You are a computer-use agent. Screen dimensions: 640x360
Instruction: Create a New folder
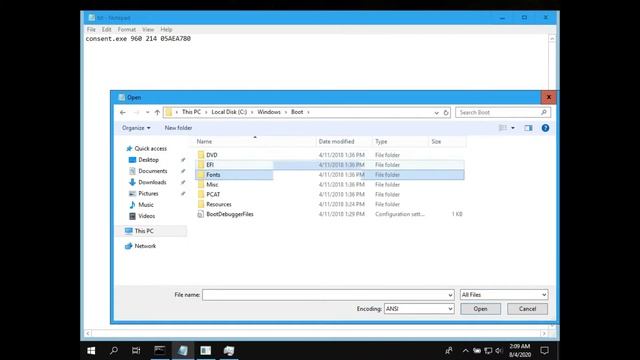[178, 128]
